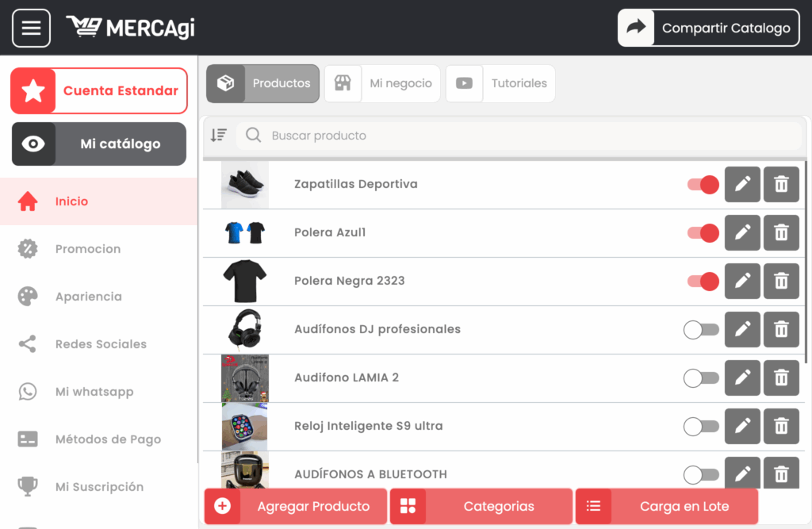Click pencil icon for Audifono LAMIA 2
The width and height of the screenshot is (812, 529).
pos(742,378)
